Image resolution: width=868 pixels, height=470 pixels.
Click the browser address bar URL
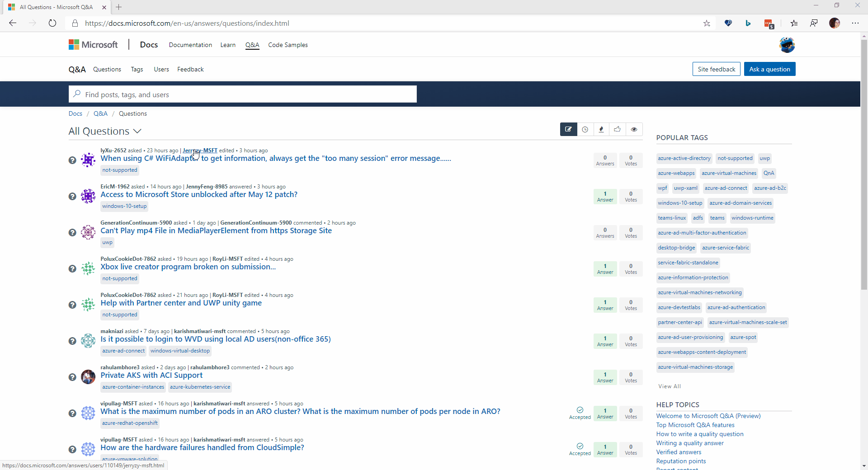(187, 23)
